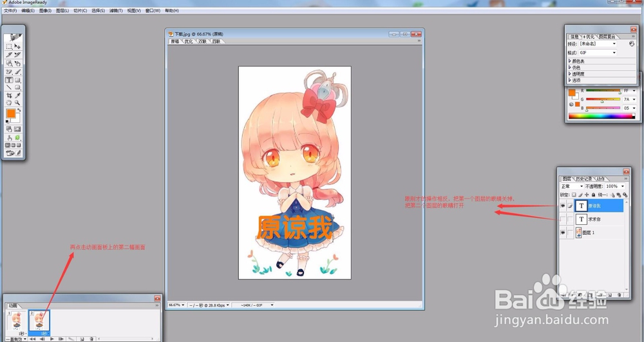644x342 pixels.
Task: Pick a color from the spectrum bar
Action: 601,117
